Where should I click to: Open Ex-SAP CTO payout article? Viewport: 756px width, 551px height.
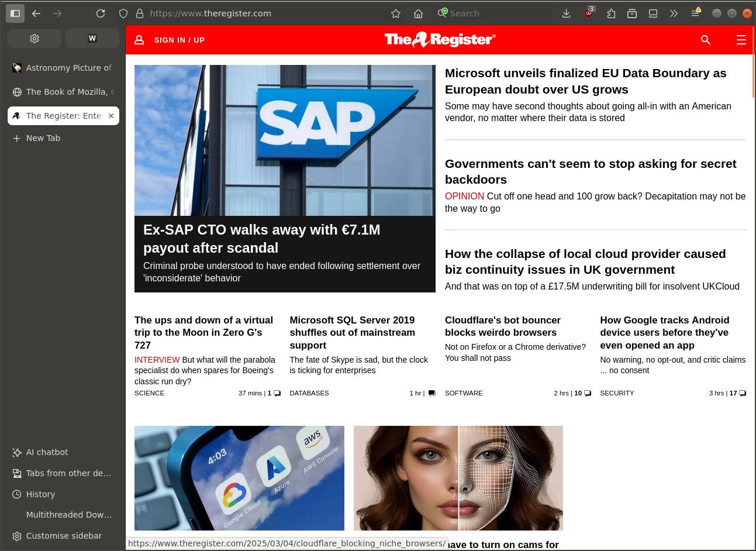tap(261, 239)
